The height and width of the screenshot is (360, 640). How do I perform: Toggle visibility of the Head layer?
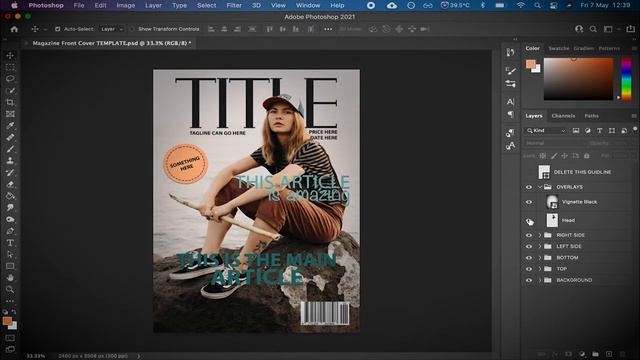(529, 220)
